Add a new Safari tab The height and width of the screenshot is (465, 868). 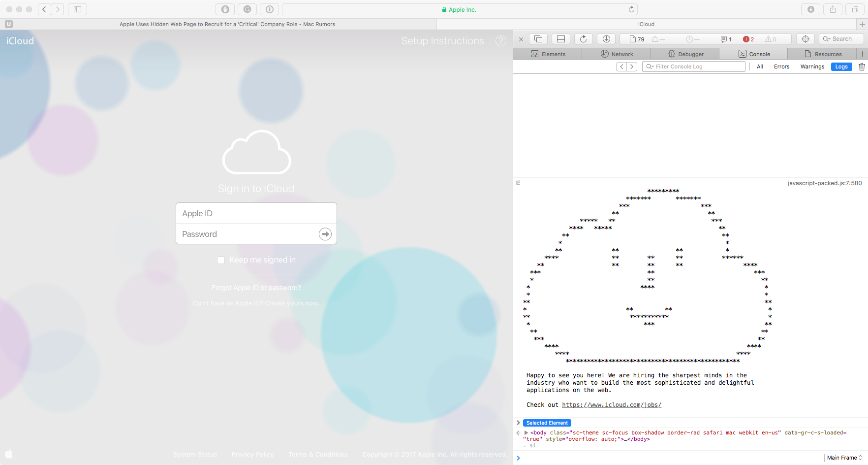coord(862,24)
